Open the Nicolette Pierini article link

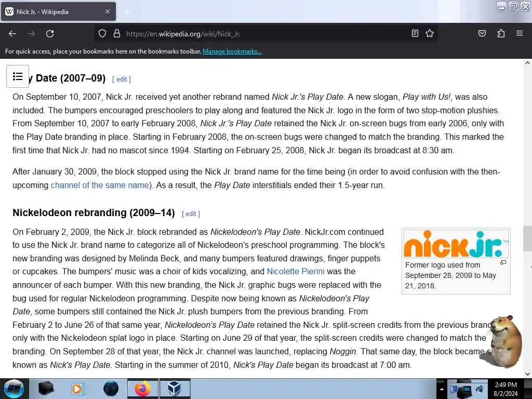(296, 271)
